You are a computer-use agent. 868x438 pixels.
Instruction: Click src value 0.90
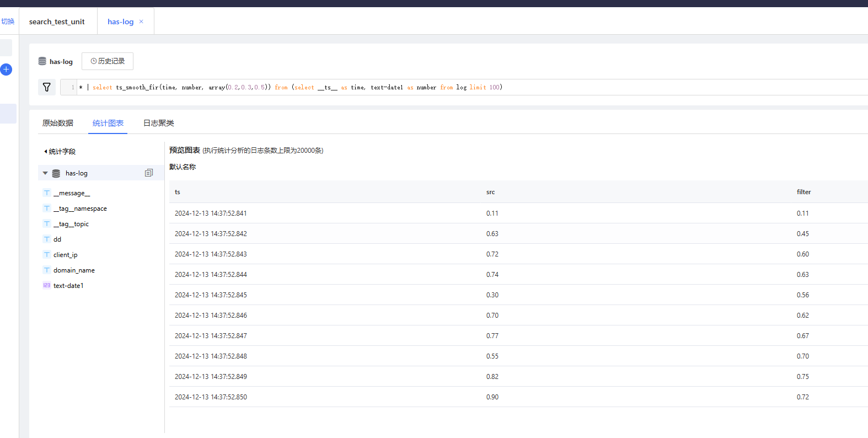[492, 397]
